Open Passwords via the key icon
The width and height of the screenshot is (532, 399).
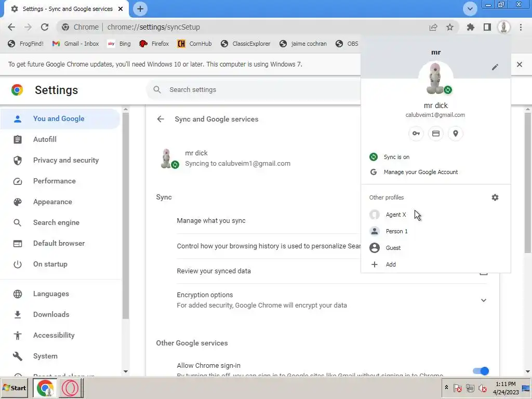pos(416,134)
